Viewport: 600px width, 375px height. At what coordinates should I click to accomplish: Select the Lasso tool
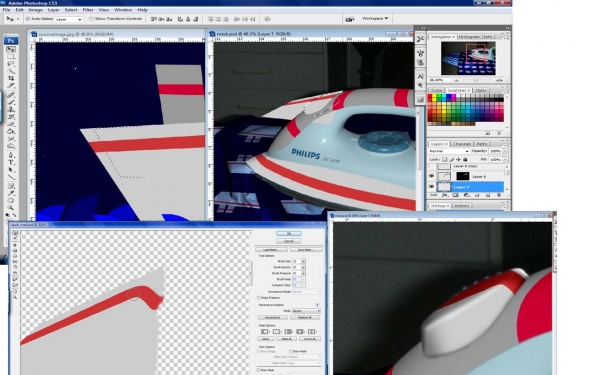pyautogui.click(x=11, y=64)
